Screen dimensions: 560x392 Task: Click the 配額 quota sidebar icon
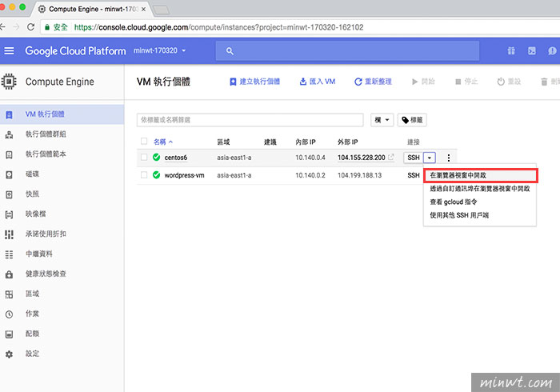click(x=9, y=334)
